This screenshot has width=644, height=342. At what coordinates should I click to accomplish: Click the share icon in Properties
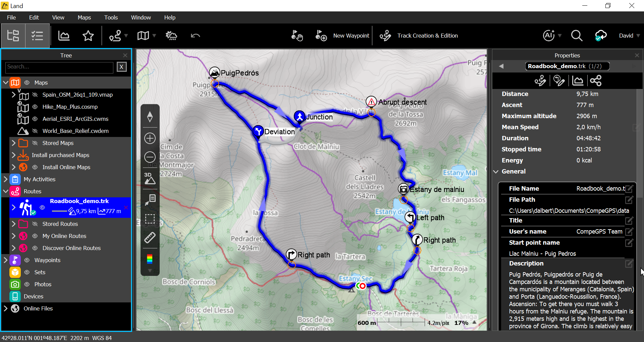click(596, 81)
